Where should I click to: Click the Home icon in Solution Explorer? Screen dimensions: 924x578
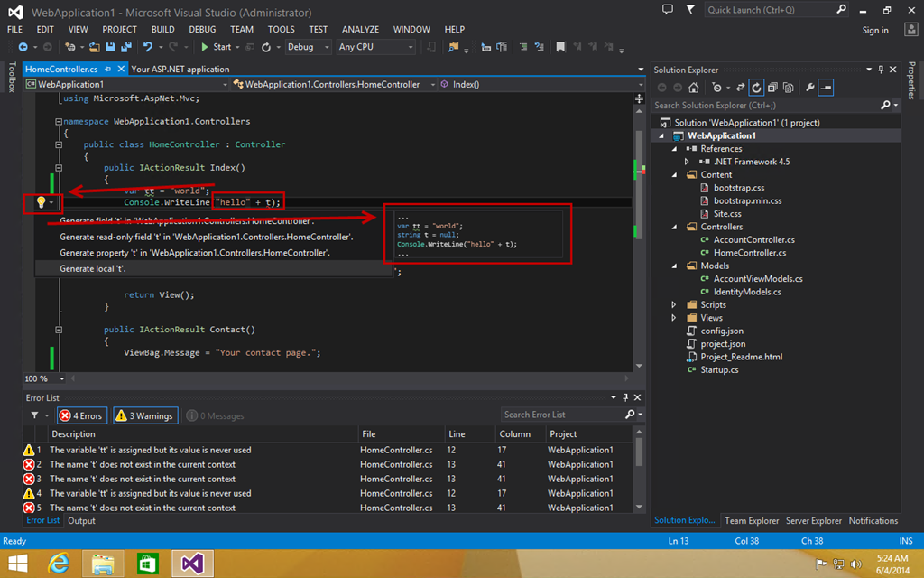[694, 88]
